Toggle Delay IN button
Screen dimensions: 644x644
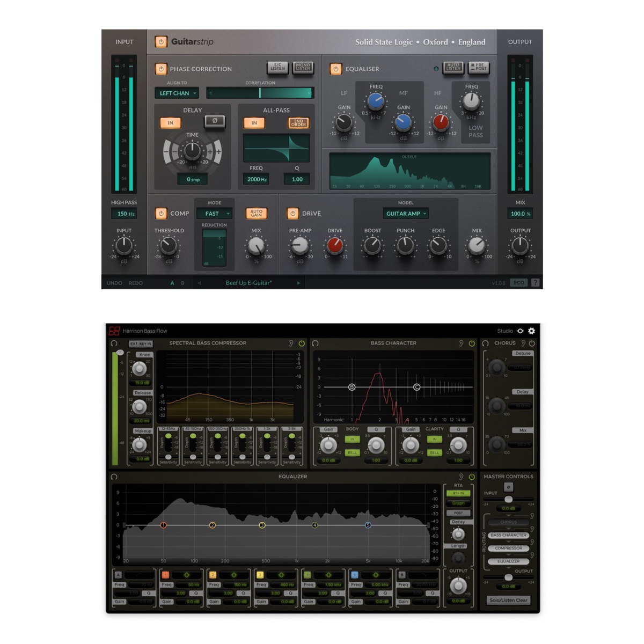point(171,123)
